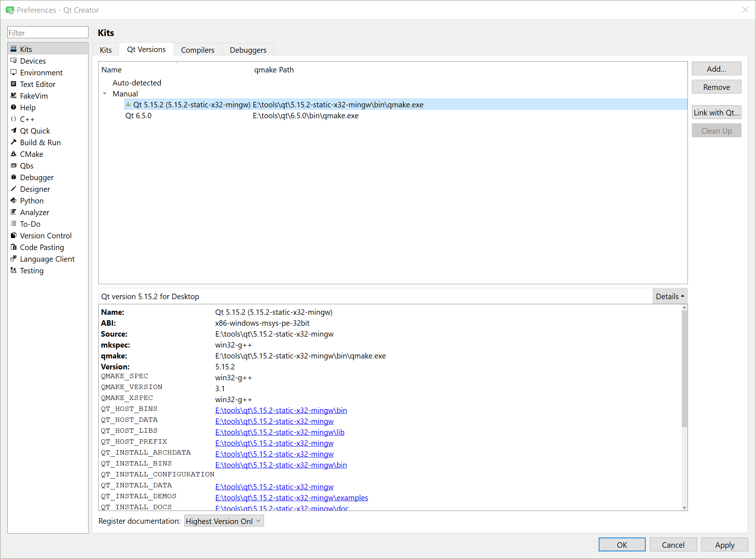The image size is (756, 559).
Task: Collapse the Manual tree group
Action: coord(105,94)
